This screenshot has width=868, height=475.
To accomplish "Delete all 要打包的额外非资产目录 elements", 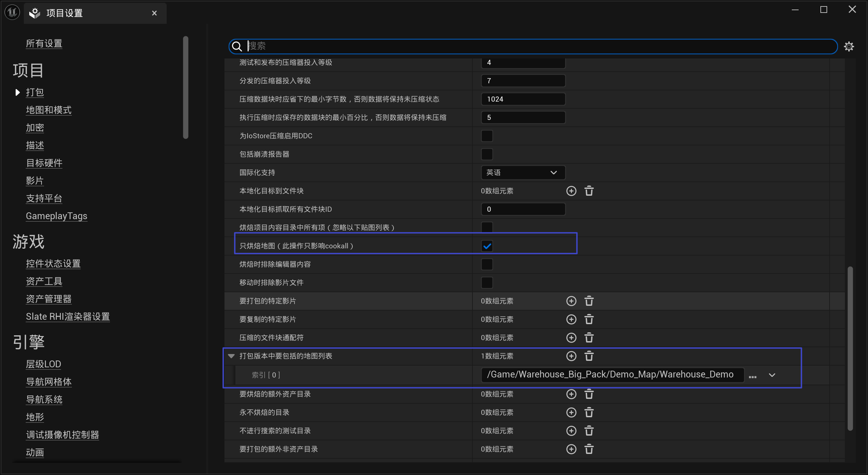I will coord(589,449).
